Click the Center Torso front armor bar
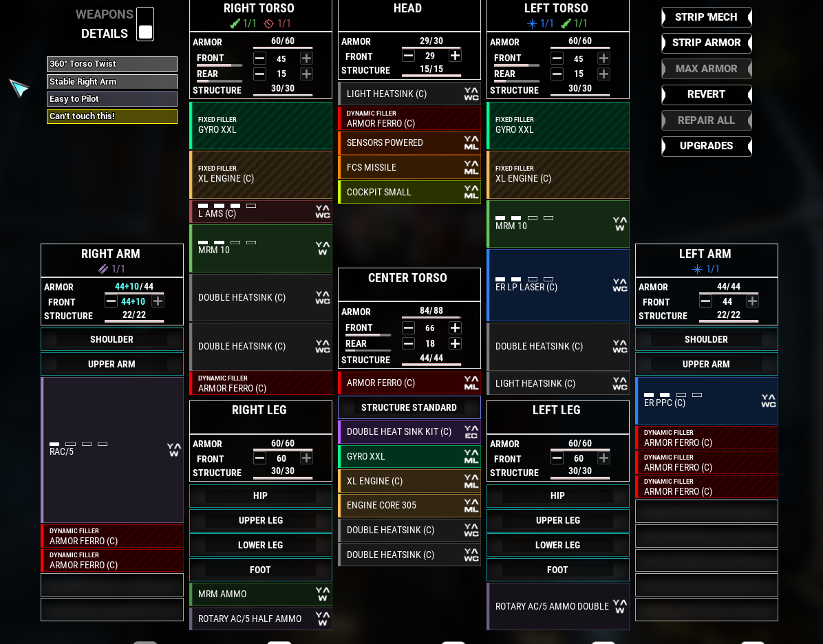823x644 pixels. 368,335
